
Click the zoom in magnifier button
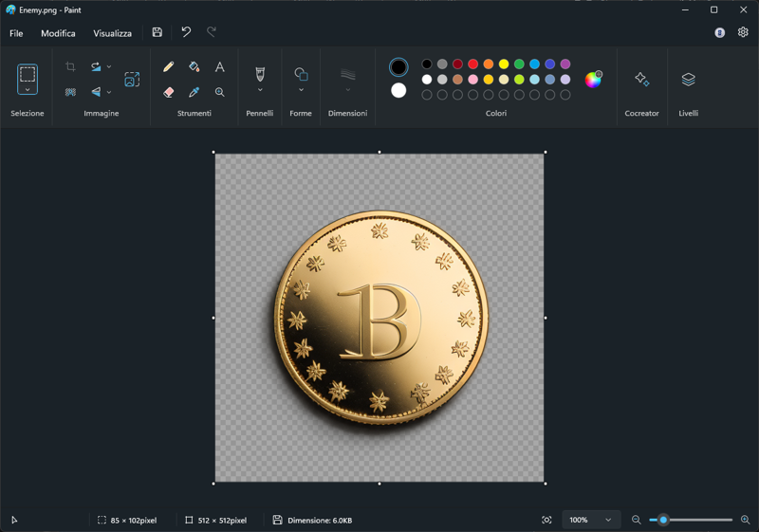click(746, 520)
